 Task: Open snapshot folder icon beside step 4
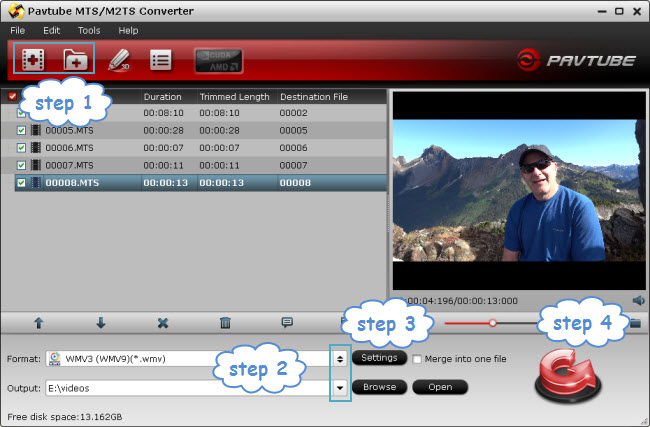click(x=635, y=323)
